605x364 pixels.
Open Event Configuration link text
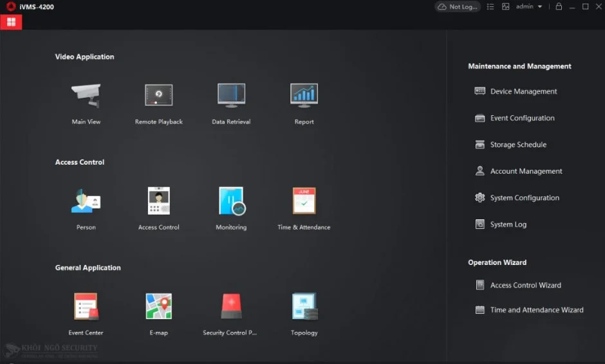pyautogui.click(x=522, y=118)
